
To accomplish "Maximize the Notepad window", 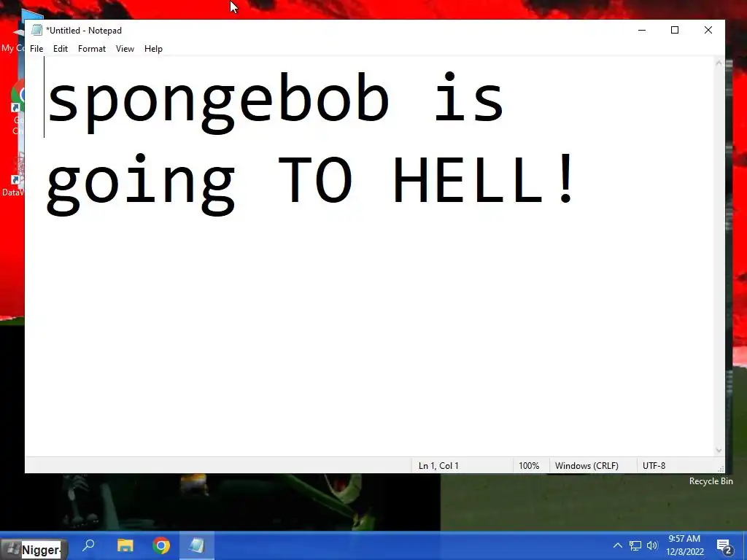I will 675,30.
